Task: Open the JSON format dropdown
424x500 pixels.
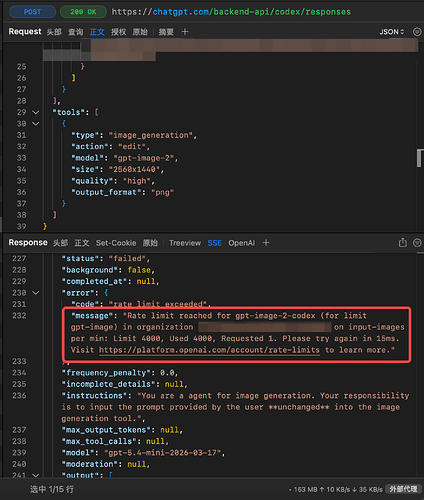Action: click(392, 32)
